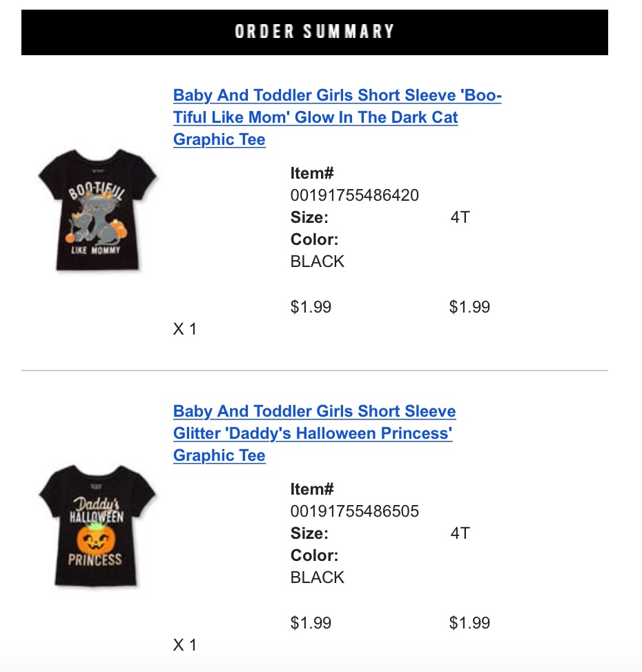Click the Bootiful Like Mommy cat shirt thumbnail
642x672 pixels.
[x=97, y=210]
